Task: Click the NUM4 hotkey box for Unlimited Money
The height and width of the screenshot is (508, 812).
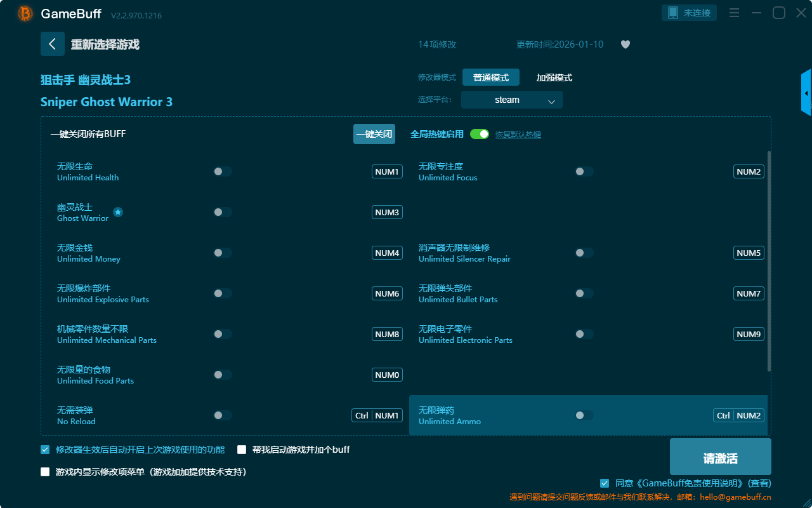Action: (387, 253)
